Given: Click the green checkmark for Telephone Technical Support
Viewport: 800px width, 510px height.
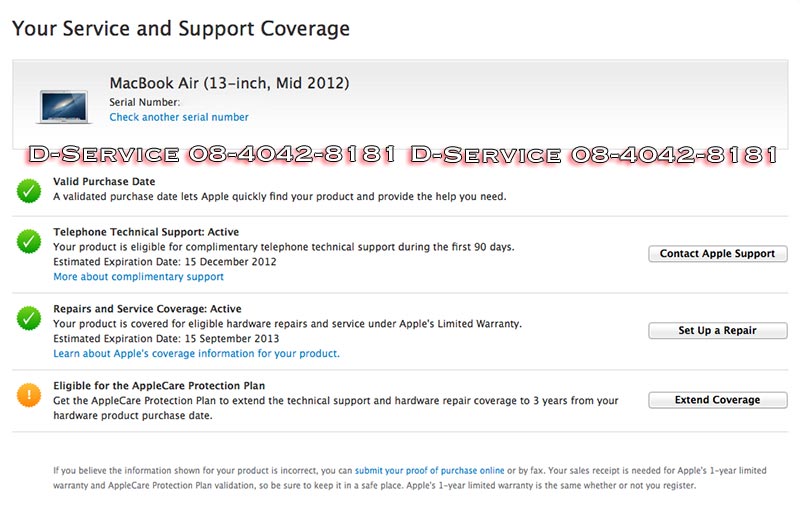Looking at the screenshot, I should [x=28, y=241].
